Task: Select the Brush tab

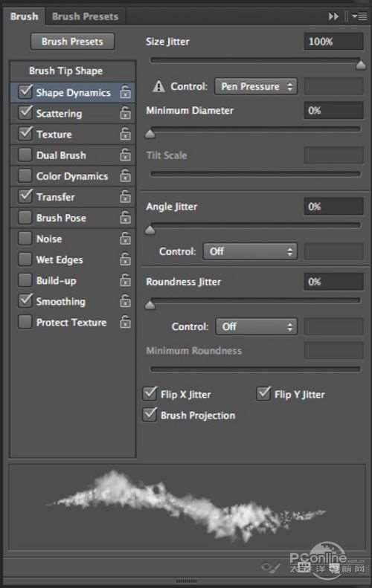Action: tap(24, 16)
